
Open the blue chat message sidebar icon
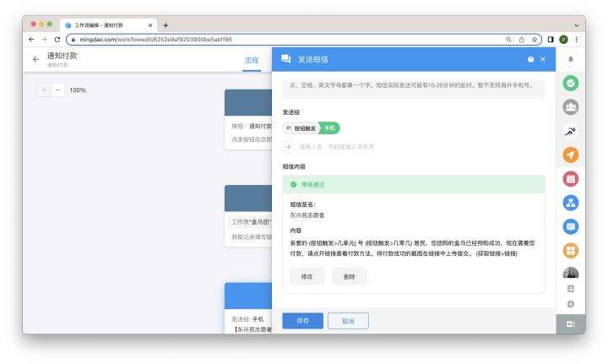[571, 226]
